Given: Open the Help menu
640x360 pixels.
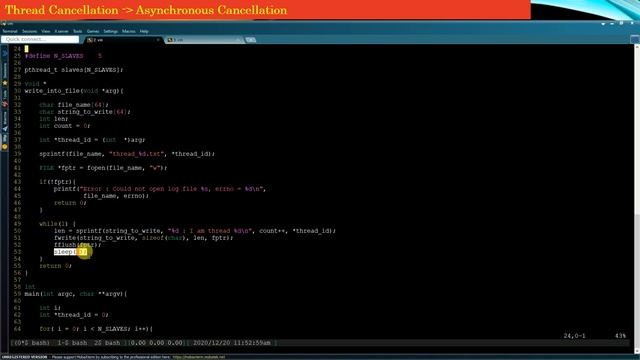Looking at the screenshot, I should 144,31.
